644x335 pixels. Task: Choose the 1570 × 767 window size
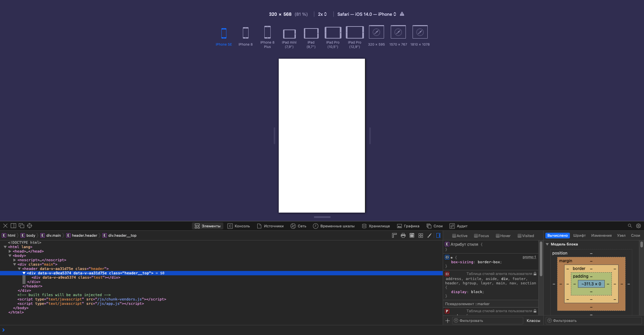pos(398,36)
